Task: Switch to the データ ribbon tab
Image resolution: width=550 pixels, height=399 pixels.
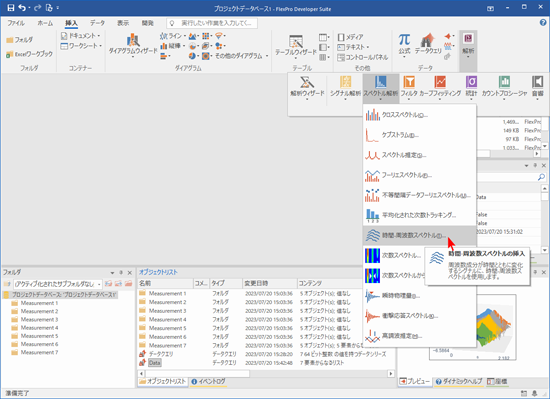Action: tap(97, 23)
